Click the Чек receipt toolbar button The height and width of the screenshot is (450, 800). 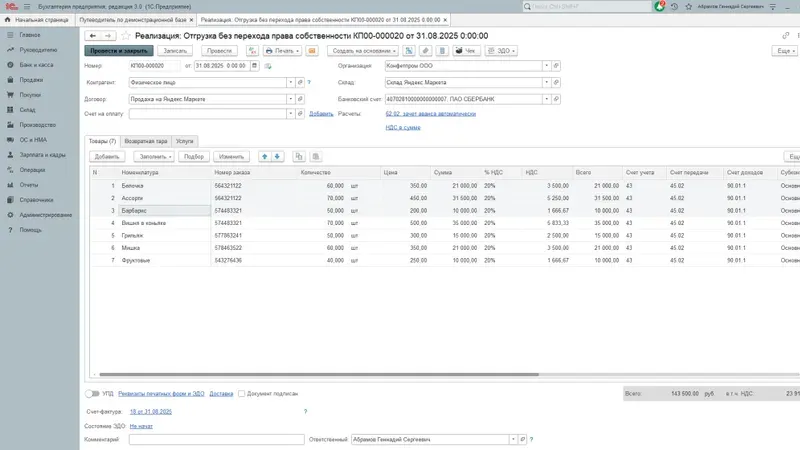coord(468,50)
